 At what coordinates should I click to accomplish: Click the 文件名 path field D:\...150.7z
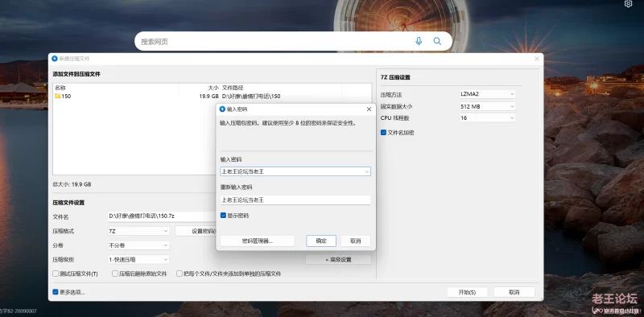pyautogui.click(x=162, y=216)
